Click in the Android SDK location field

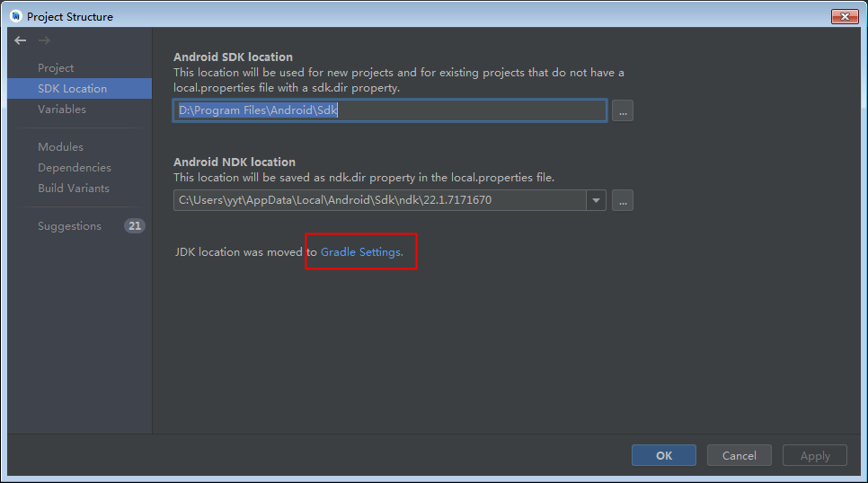pyautogui.click(x=390, y=110)
